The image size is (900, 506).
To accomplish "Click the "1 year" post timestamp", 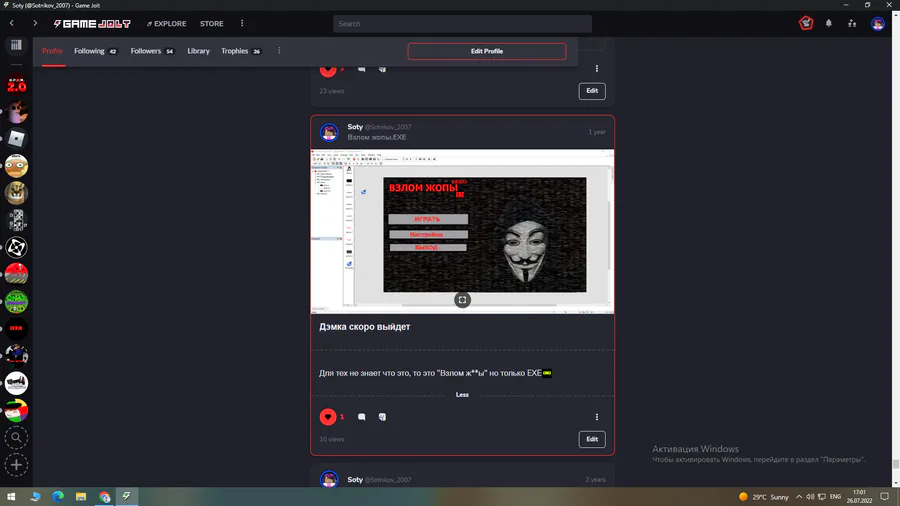I will 597,132.
